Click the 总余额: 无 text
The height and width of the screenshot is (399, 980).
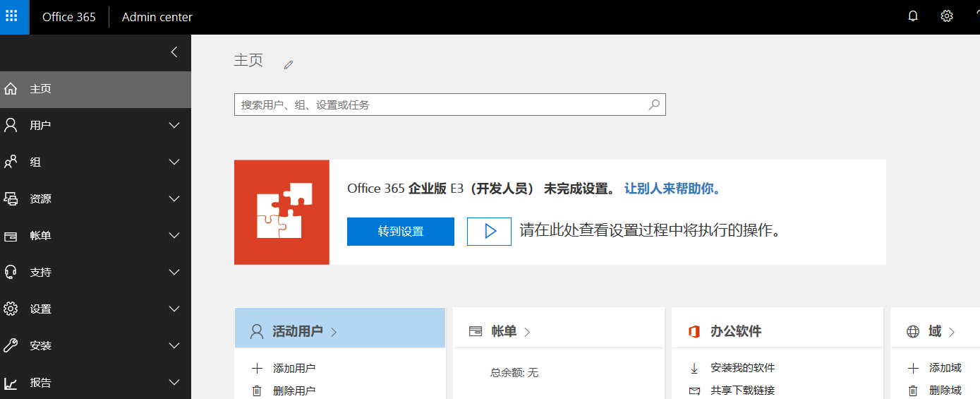coord(514,372)
